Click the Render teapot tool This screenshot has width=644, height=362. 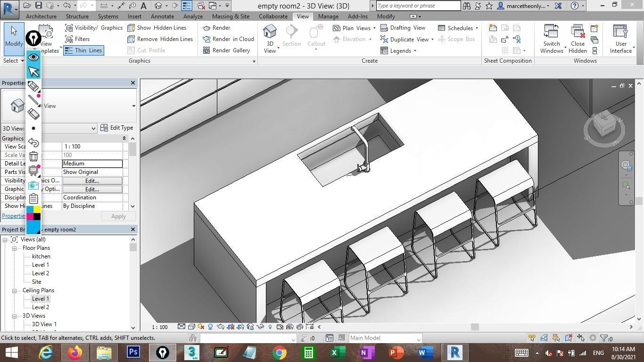[x=216, y=28]
